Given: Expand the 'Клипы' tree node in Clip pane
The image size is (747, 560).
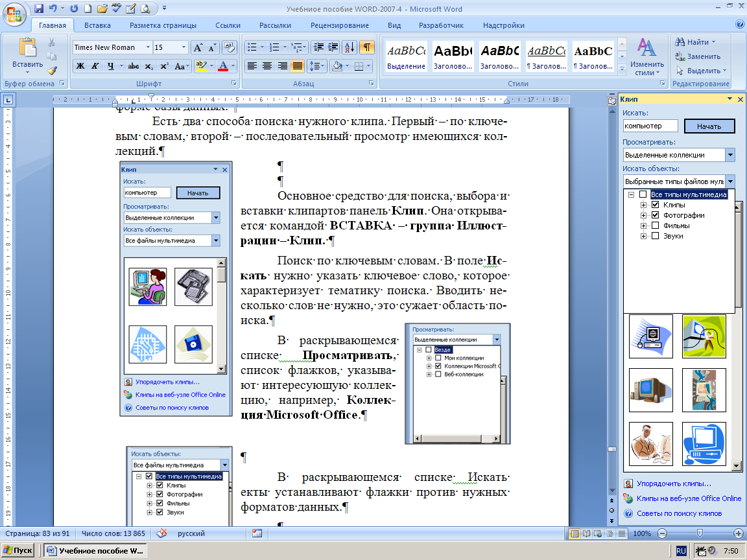Looking at the screenshot, I should [644, 205].
